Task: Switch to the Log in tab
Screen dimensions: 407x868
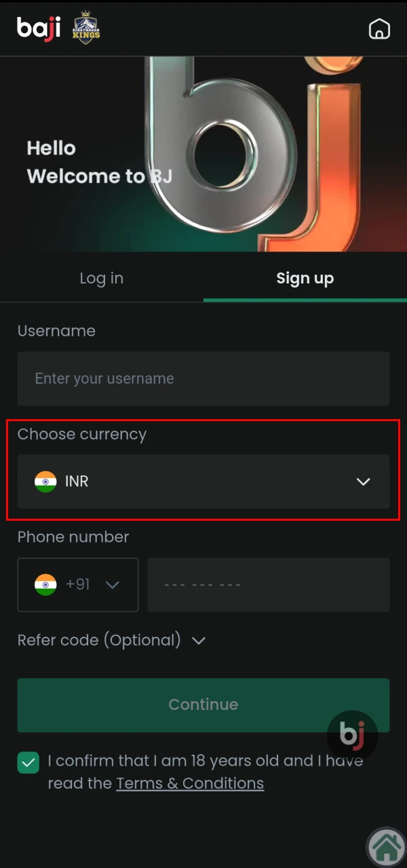Action: pos(101,278)
